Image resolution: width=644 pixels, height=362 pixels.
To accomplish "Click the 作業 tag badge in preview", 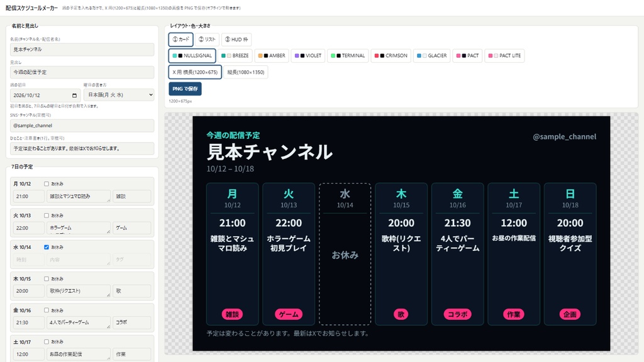I will [514, 314].
